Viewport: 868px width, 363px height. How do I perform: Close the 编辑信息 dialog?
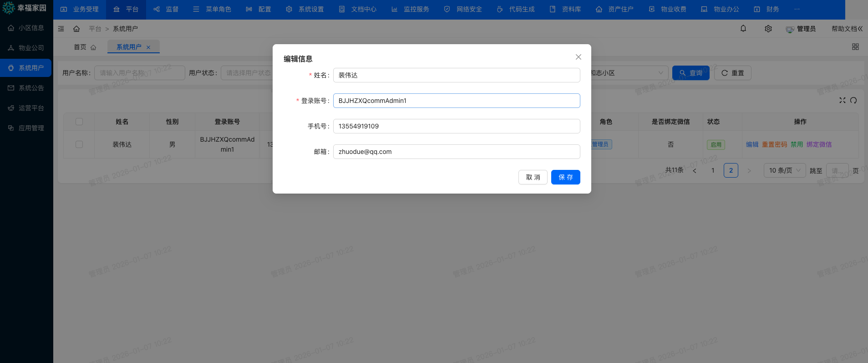tap(578, 57)
